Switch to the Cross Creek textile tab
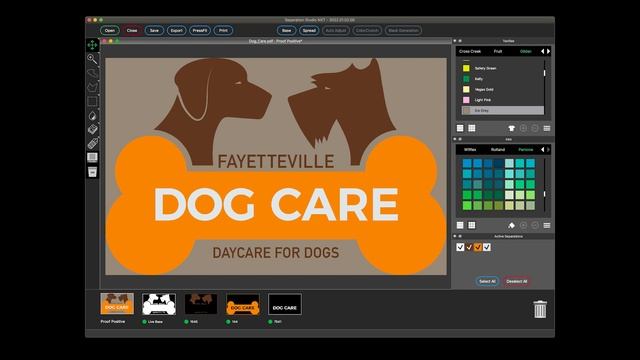Screen dimensions: 640x360 coord(470,51)
